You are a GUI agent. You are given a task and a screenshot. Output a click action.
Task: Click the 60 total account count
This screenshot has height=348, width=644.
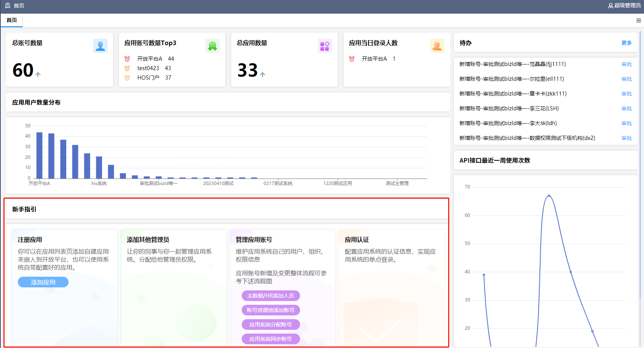click(x=23, y=70)
